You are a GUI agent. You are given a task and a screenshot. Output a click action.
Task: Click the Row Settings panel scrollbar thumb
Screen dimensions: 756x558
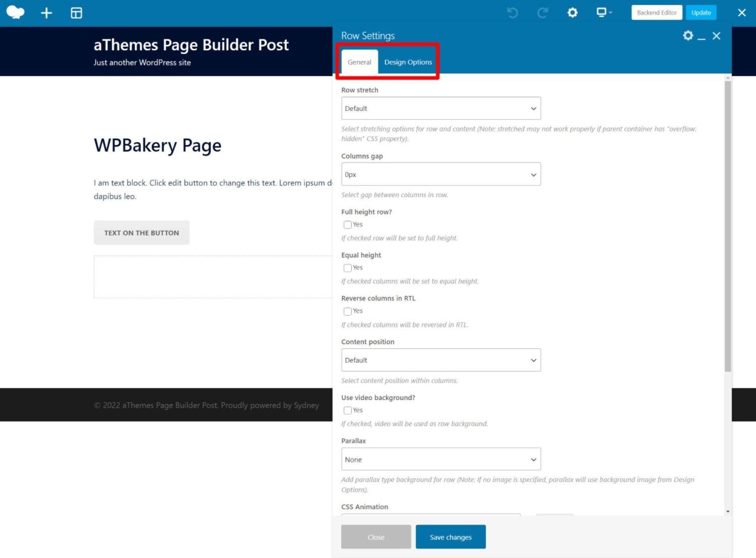coord(728,226)
